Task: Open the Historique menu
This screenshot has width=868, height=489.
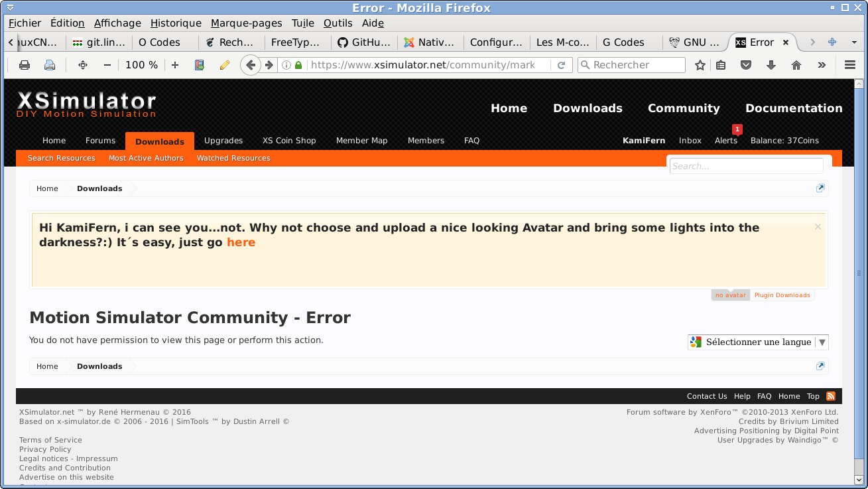Action: [176, 23]
